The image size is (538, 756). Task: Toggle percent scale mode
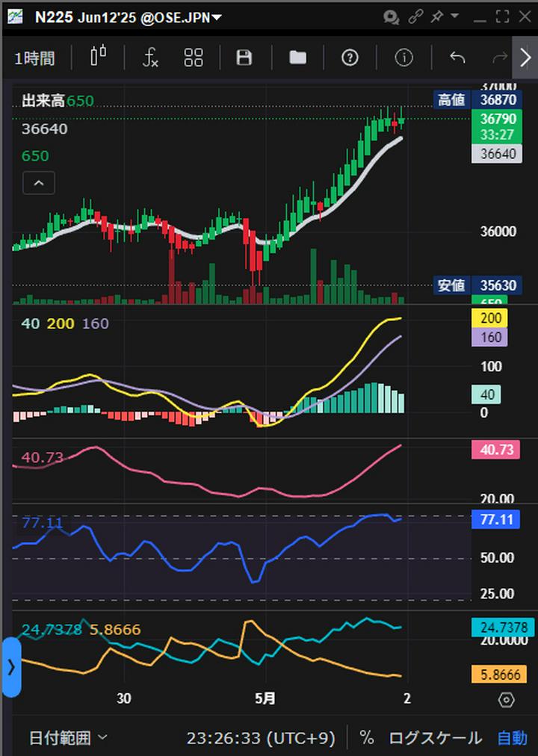pos(366,738)
